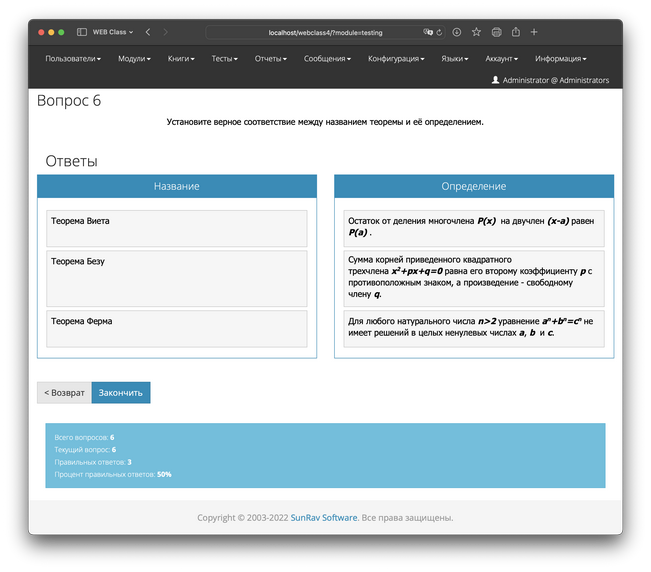The image size is (651, 572).
Task: Expand the Сообщения menu
Action: coord(327,59)
